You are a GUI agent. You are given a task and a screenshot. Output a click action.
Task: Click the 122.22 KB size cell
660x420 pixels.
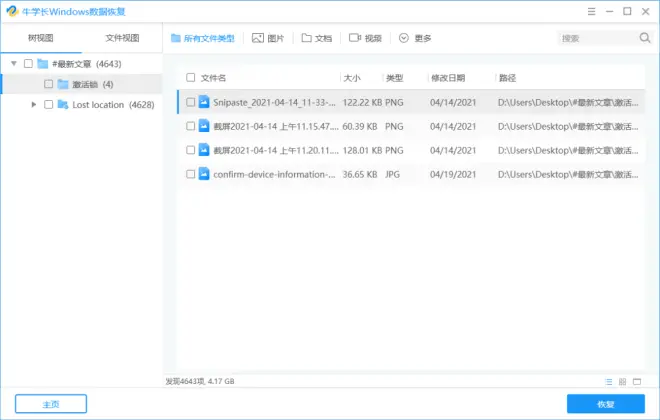click(362, 102)
